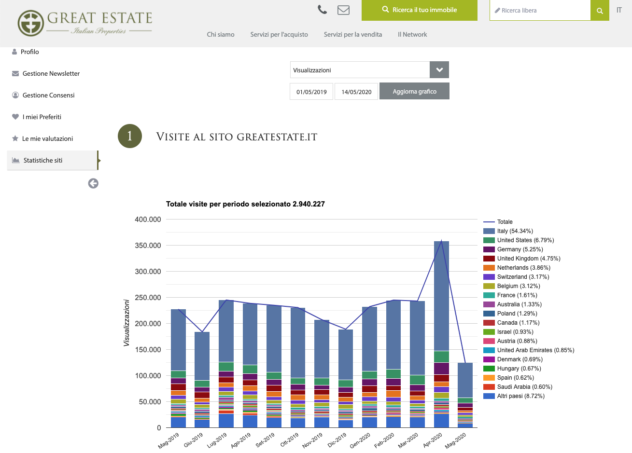
Task: Select Statistiche siti sidebar item
Action: point(52,160)
